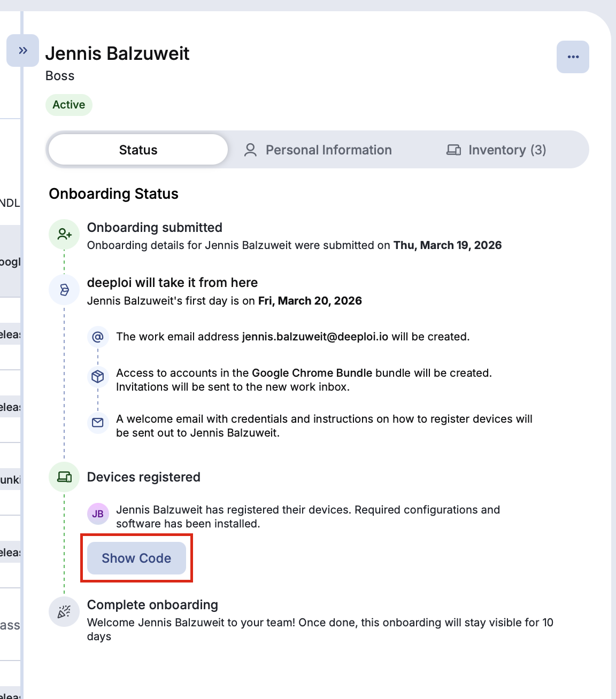The image size is (616, 699).
Task: Click the welcome email envelope icon
Action: pyautogui.click(x=98, y=423)
